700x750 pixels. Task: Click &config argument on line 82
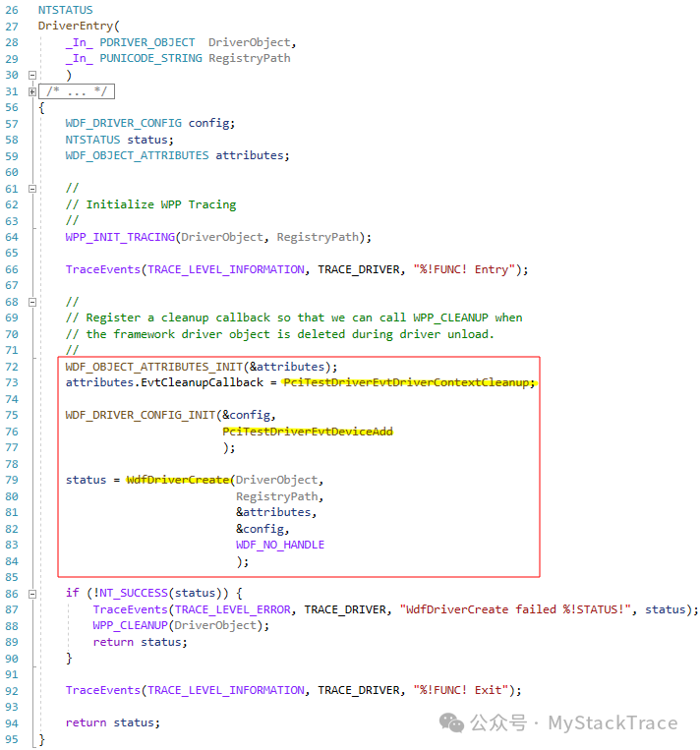[x=260, y=529]
